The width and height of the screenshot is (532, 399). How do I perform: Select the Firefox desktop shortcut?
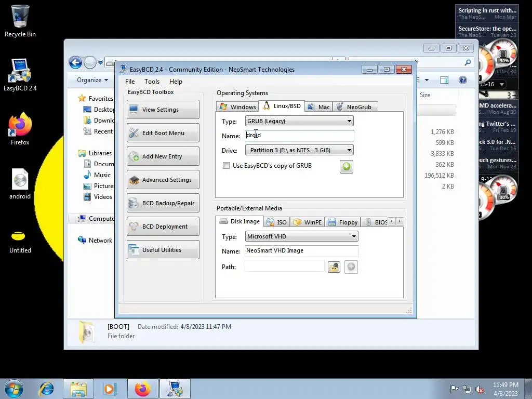click(20, 129)
